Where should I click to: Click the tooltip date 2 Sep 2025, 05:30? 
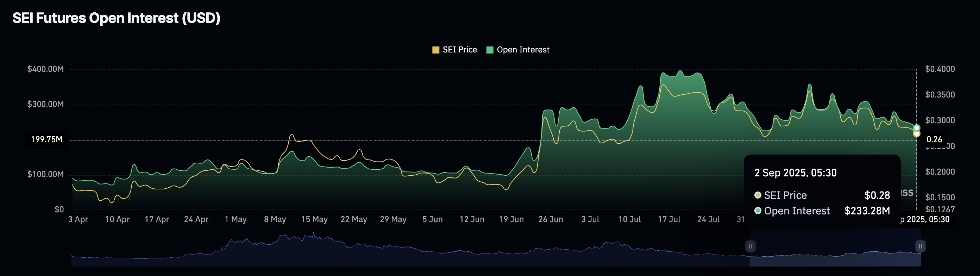coord(795,173)
